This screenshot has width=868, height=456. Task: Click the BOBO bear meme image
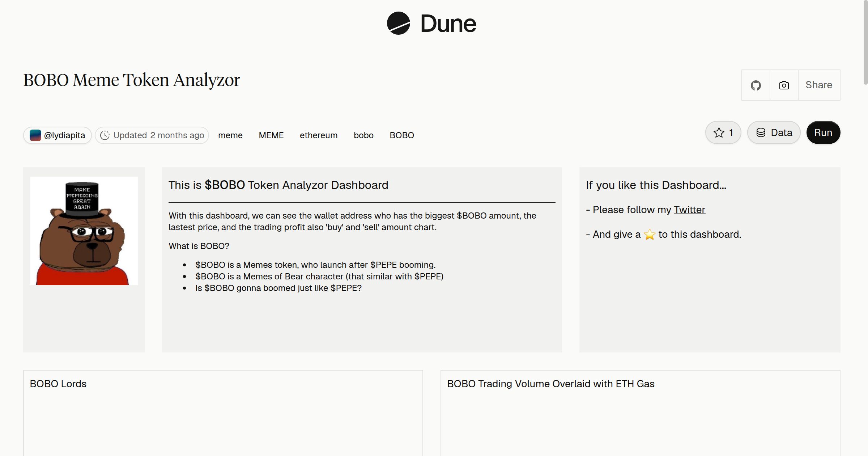pos(84,231)
